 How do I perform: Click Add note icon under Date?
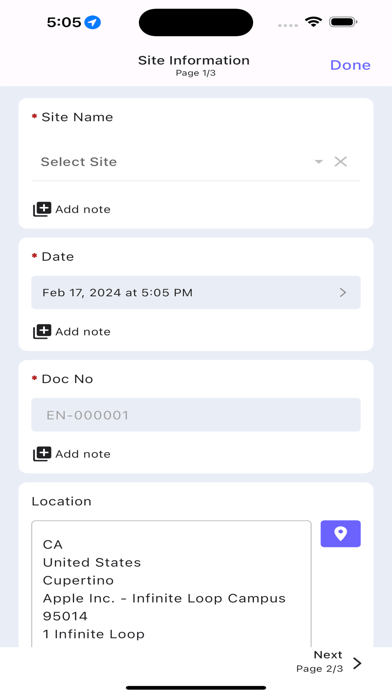point(42,332)
